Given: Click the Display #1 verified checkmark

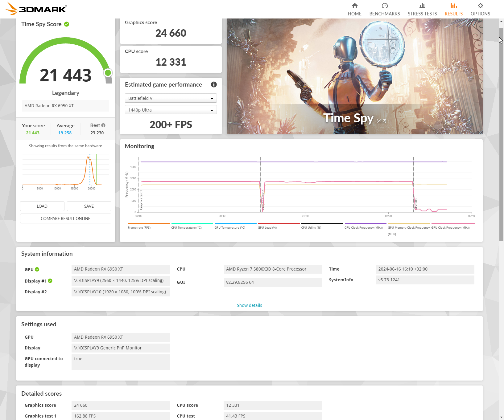Looking at the screenshot, I should (x=50, y=281).
